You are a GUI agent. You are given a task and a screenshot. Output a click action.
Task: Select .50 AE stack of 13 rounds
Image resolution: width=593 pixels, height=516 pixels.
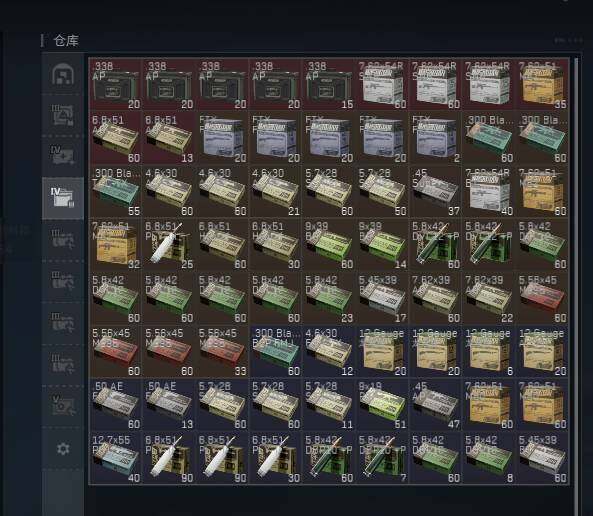tap(169, 404)
